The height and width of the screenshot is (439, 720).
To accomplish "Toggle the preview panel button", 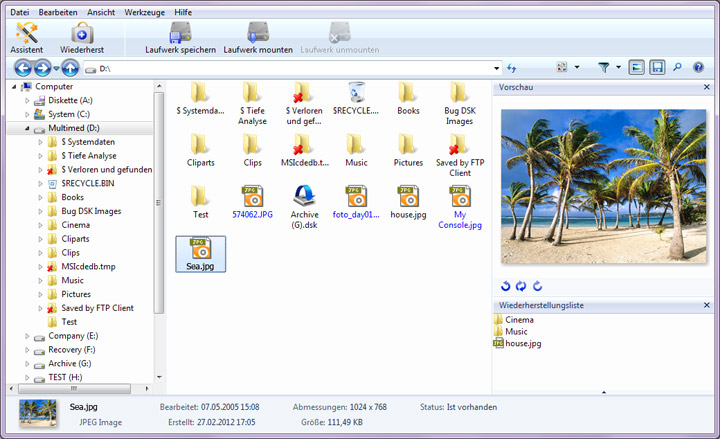I will [636, 68].
